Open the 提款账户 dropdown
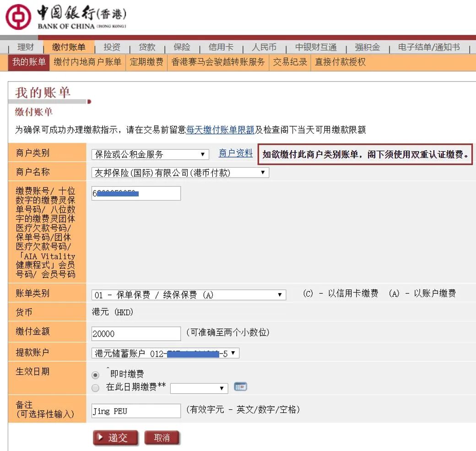 (x=165, y=353)
